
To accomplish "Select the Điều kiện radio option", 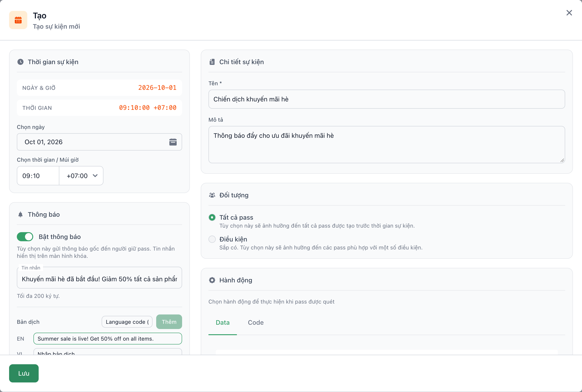I will [212, 239].
